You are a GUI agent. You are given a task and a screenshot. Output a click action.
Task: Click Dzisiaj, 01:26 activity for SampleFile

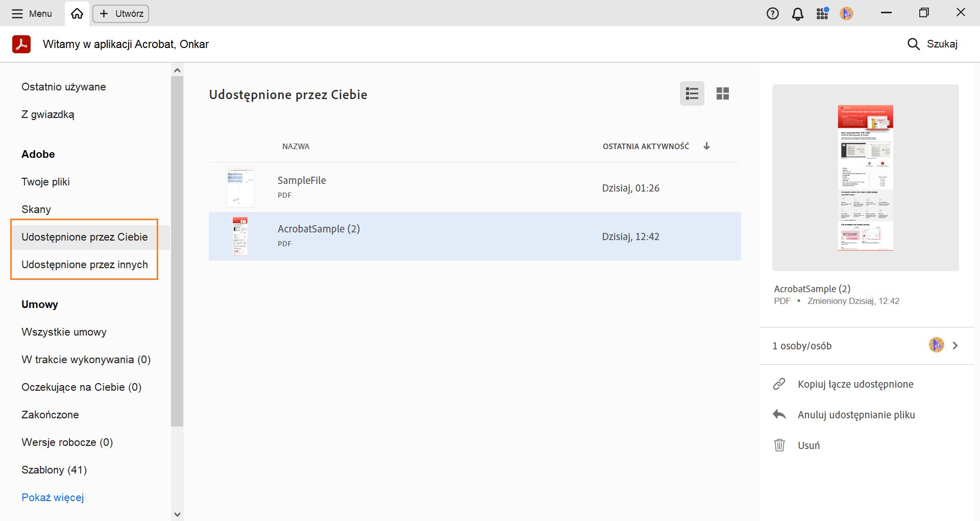[x=631, y=188]
